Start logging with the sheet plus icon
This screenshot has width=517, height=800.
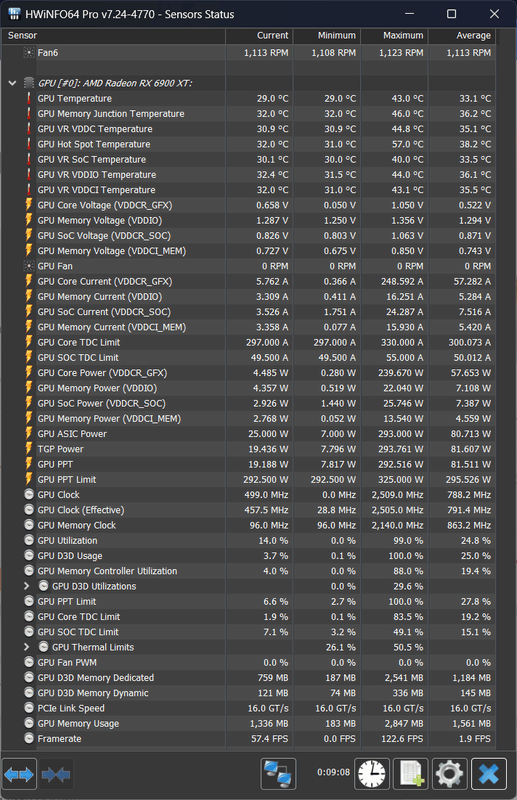411,774
